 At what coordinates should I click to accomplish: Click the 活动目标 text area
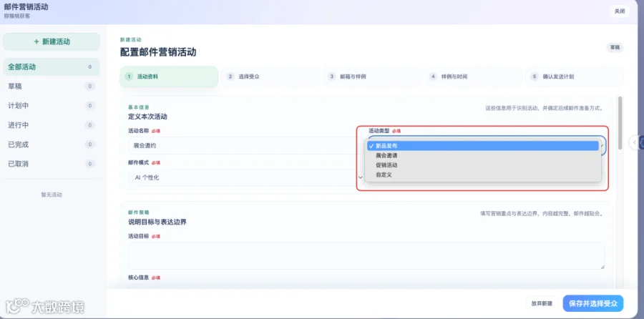point(366,256)
